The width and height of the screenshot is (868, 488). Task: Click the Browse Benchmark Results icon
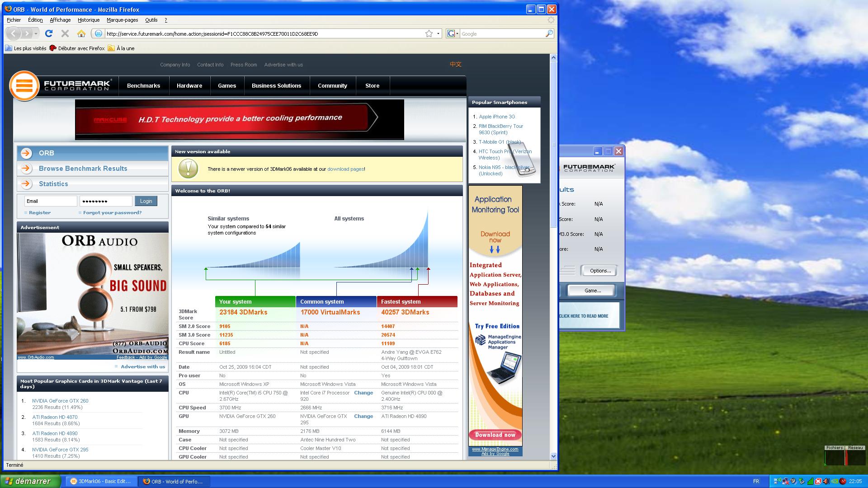click(26, 168)
